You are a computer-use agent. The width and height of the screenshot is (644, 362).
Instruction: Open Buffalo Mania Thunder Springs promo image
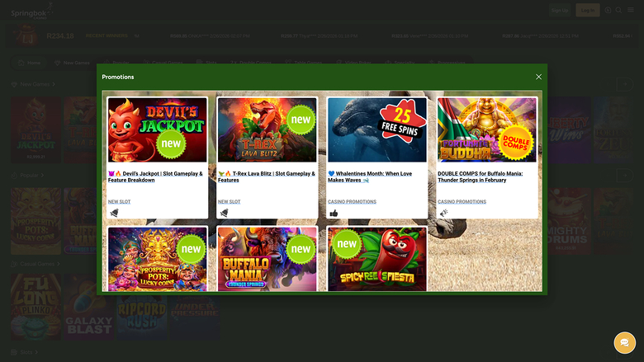click(267, 259)
